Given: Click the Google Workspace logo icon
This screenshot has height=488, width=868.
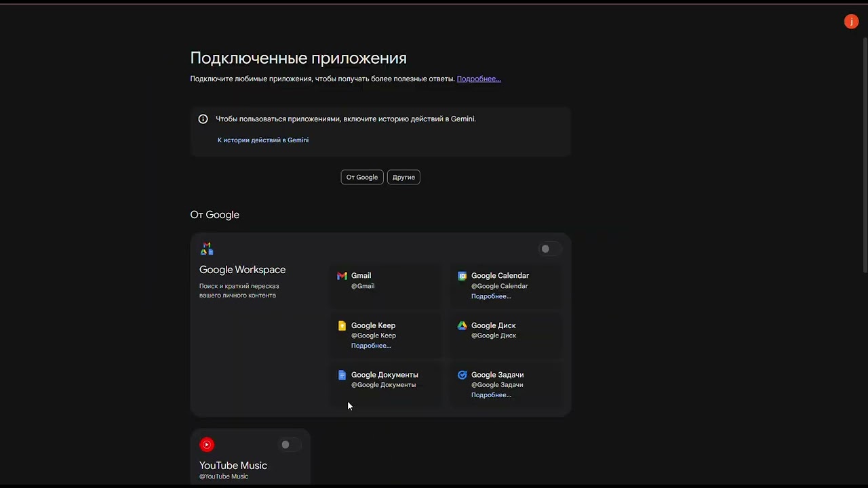Looking at the screenshot, I should point(207,249).
